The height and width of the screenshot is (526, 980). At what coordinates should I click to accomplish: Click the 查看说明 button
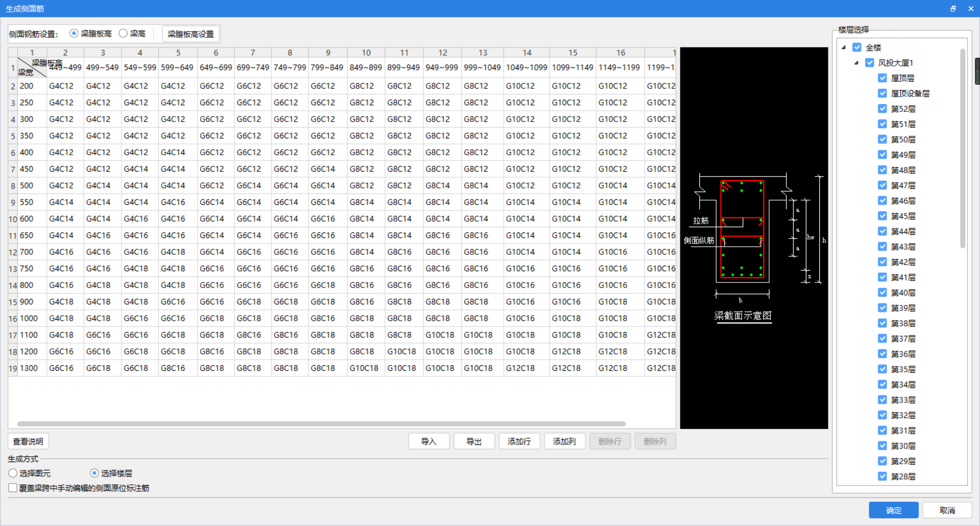pyautogui.click(x=29, y=441)
